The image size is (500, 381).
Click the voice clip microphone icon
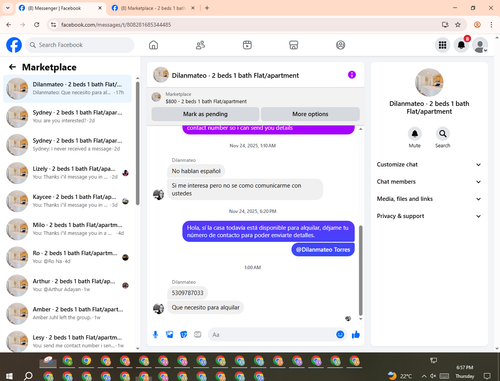pos(155,334)
